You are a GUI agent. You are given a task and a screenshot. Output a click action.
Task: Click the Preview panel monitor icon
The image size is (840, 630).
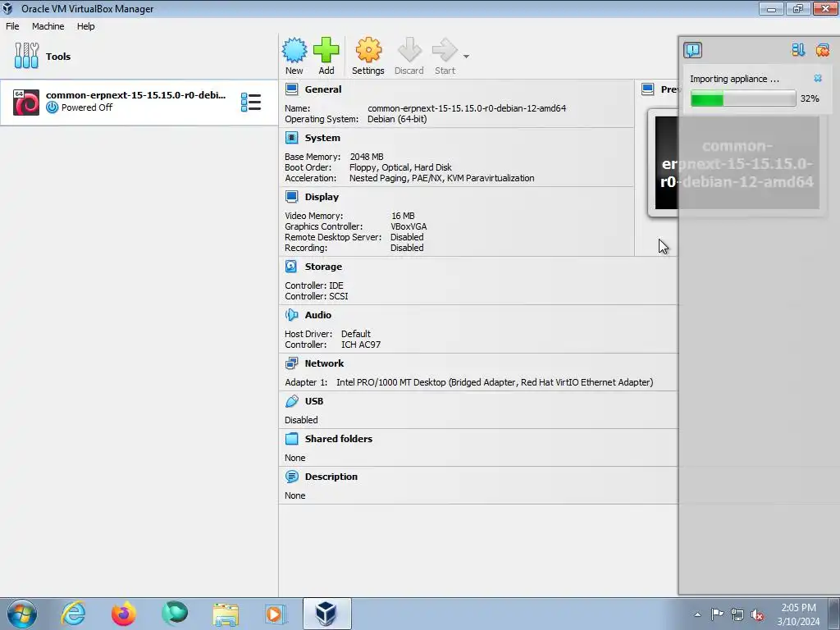tap(648, 89)
